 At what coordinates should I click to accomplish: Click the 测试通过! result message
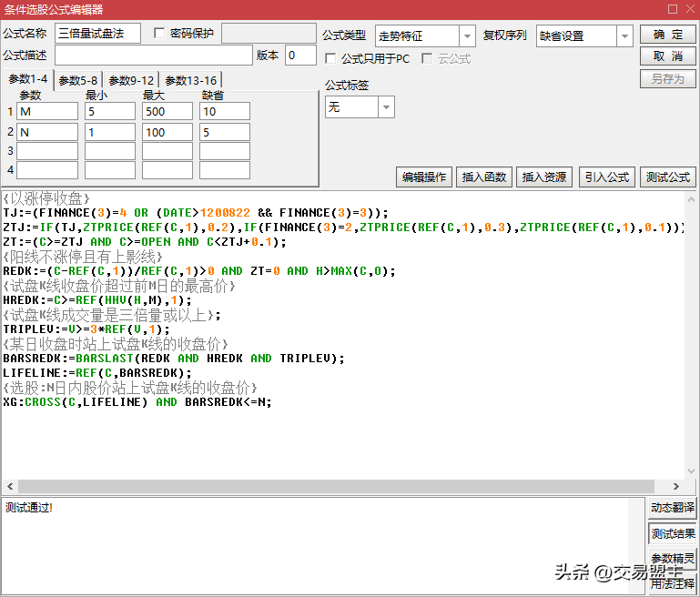point(29,507)
